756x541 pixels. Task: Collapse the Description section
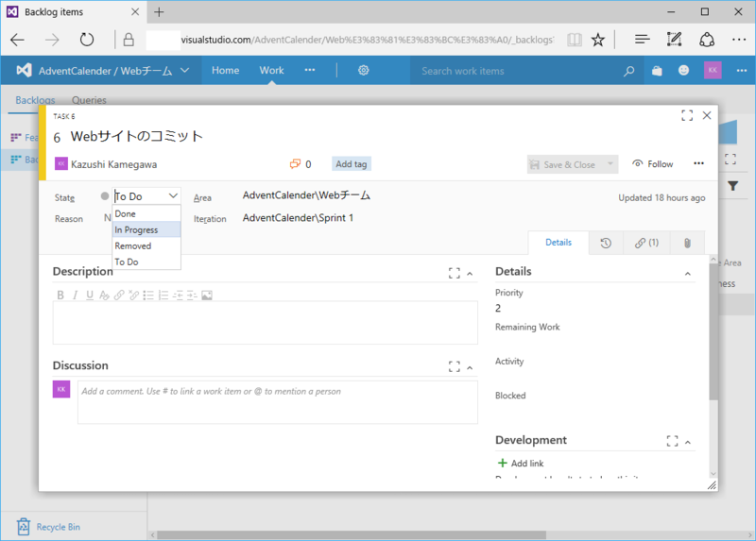(470, 274)
